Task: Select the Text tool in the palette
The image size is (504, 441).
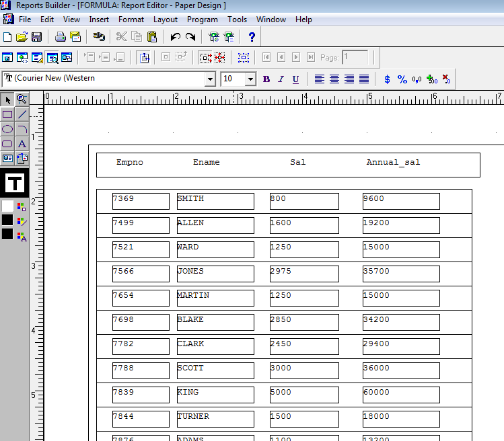Action: pyautogui.click(x=22, y=144)
